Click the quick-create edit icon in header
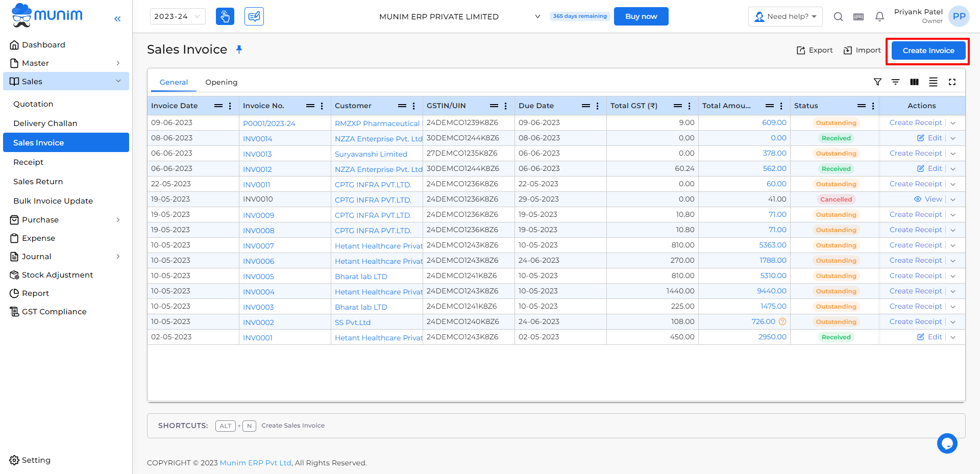Image resolution: width=980 pixels, height=474 pixels. [254, 16]
